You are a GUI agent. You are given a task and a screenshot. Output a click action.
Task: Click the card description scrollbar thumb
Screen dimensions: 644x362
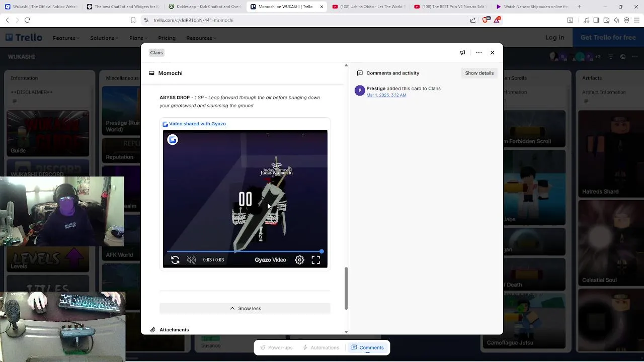[x=346, y=288]
